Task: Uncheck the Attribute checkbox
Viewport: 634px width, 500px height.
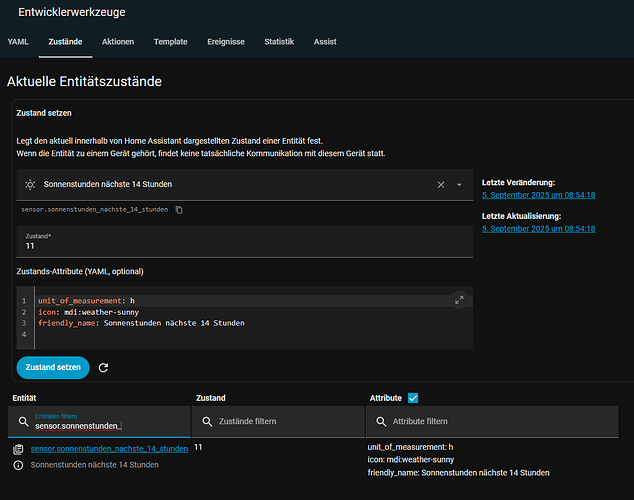Action: point(413,398)
